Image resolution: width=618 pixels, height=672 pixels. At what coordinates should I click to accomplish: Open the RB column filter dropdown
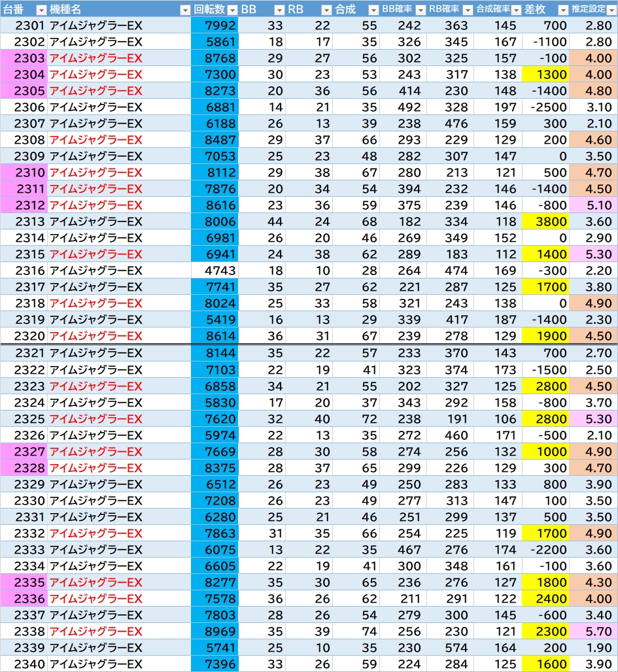pos(326,10)
